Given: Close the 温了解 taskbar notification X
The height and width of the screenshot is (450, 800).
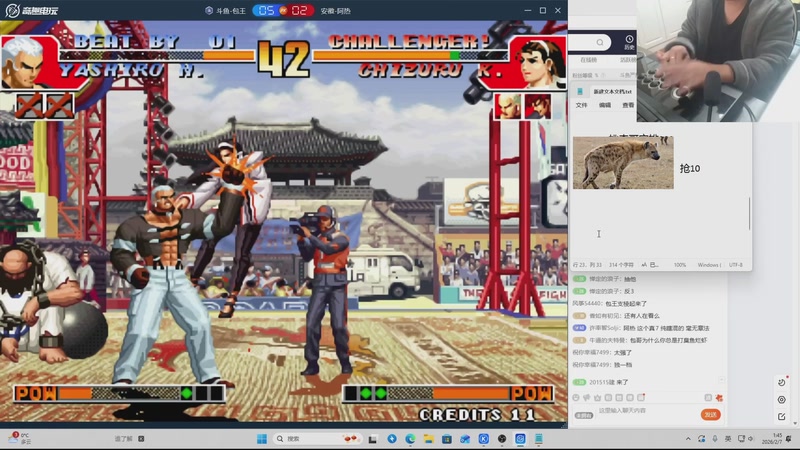Looking at the screenshot, I should coord(141,439).
